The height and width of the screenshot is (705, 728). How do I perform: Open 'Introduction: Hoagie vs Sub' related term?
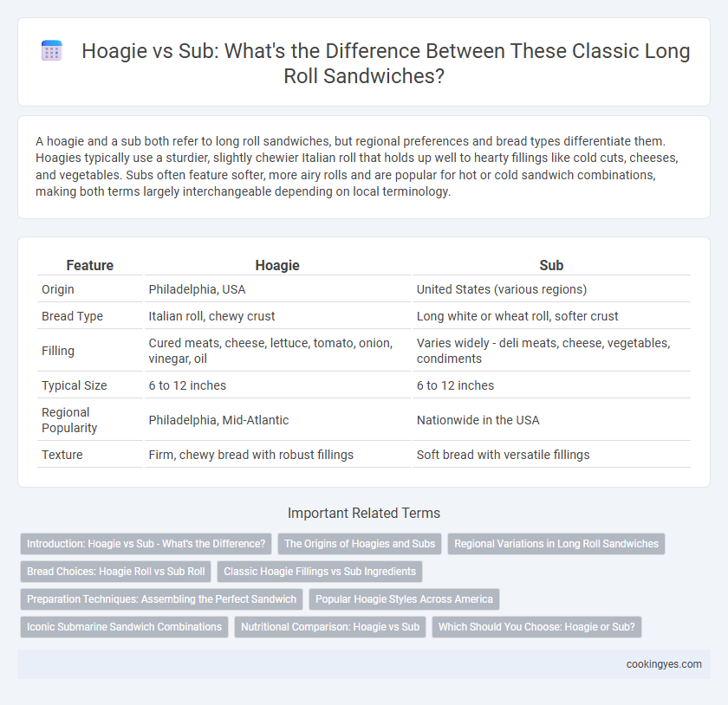coord(146,544)
